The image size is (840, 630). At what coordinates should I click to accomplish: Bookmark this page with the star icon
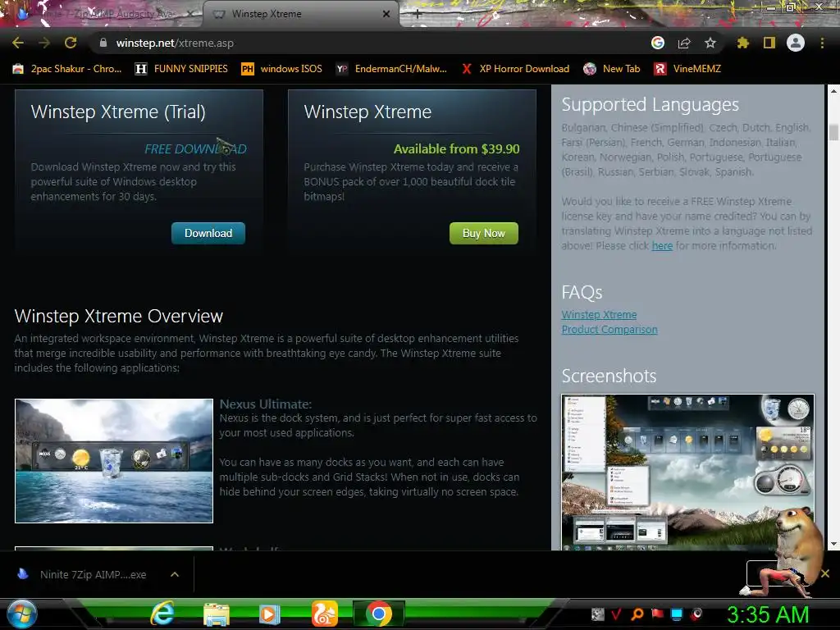(x=710, y=43)
